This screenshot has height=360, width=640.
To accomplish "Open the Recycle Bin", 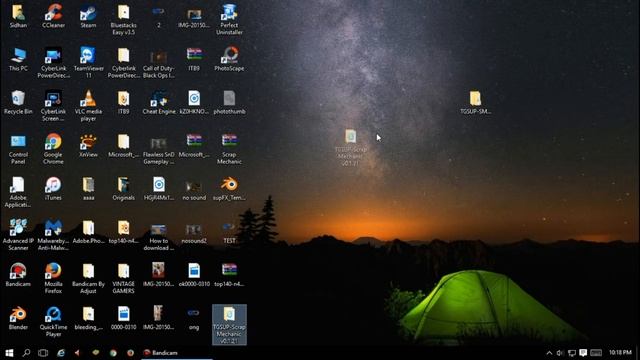I will click(x=18, y=102).
